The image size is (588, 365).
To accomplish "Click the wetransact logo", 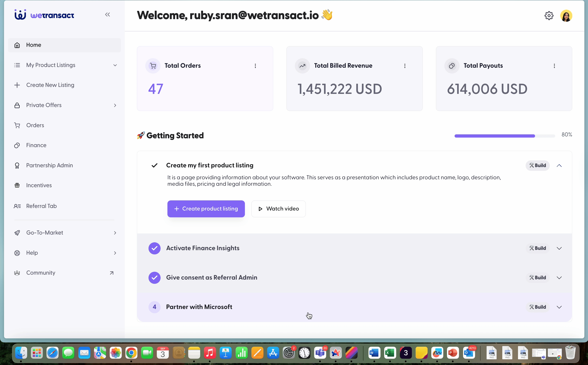I will pyautogui.click(x=44, y=15).
